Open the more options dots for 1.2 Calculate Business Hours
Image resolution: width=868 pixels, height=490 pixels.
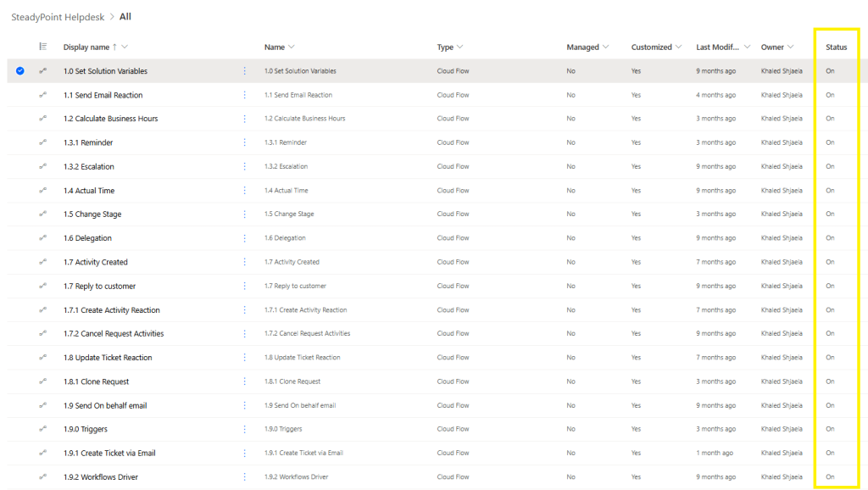coord(245,119)
